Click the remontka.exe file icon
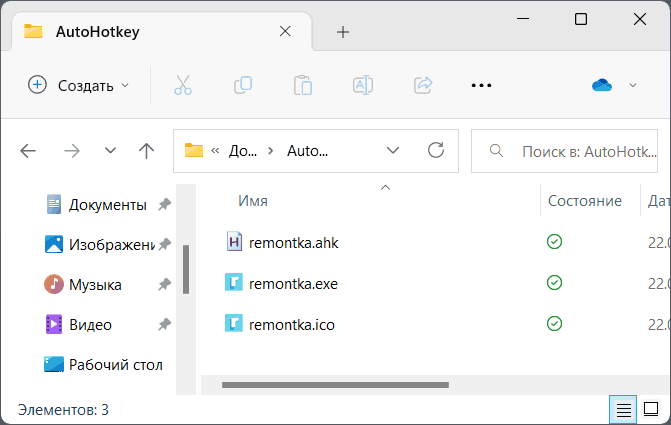Viewport: 671px width, 425px height. pyautogui.click(x=234, y=282)
